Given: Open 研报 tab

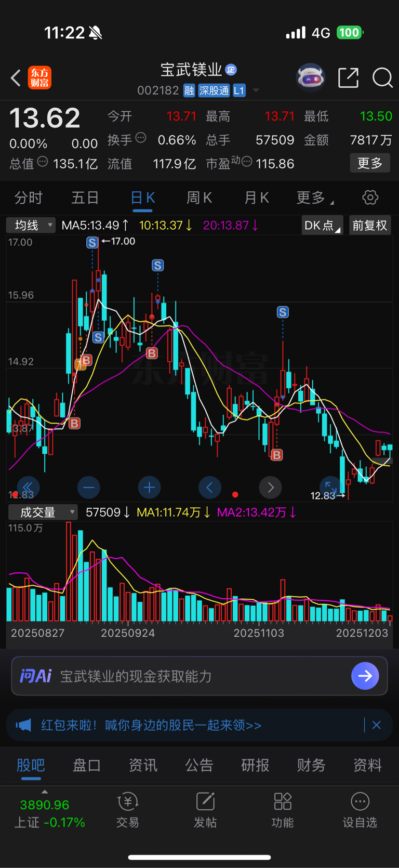Looking at the screenshot, I should (255, 765).
